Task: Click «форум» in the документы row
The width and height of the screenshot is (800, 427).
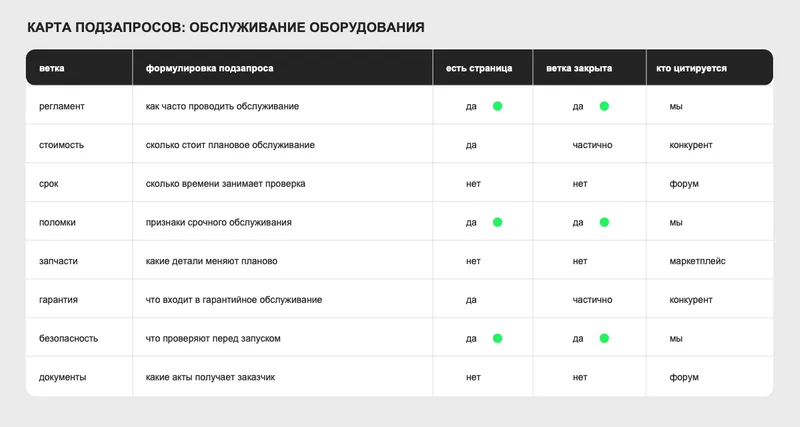Action: pos(684,377)
